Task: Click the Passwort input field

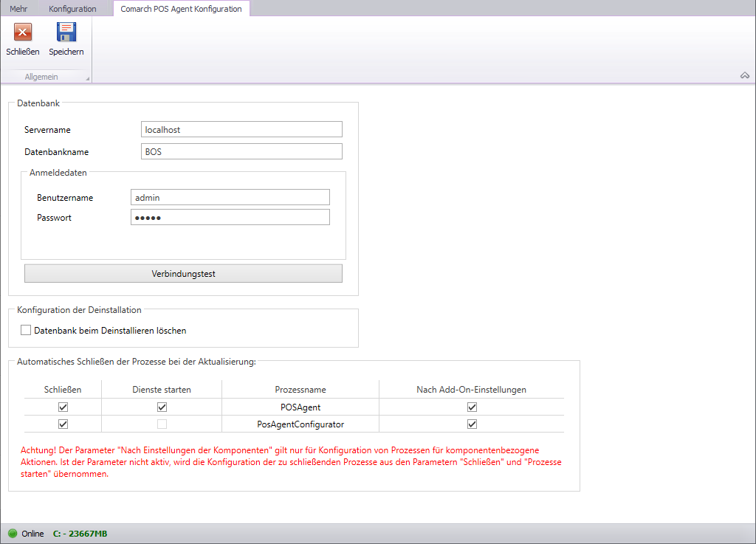Action: [x=230, y=217]
